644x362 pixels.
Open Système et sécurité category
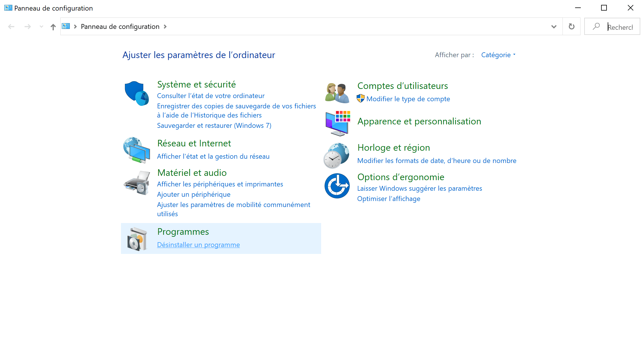point(196,84)
